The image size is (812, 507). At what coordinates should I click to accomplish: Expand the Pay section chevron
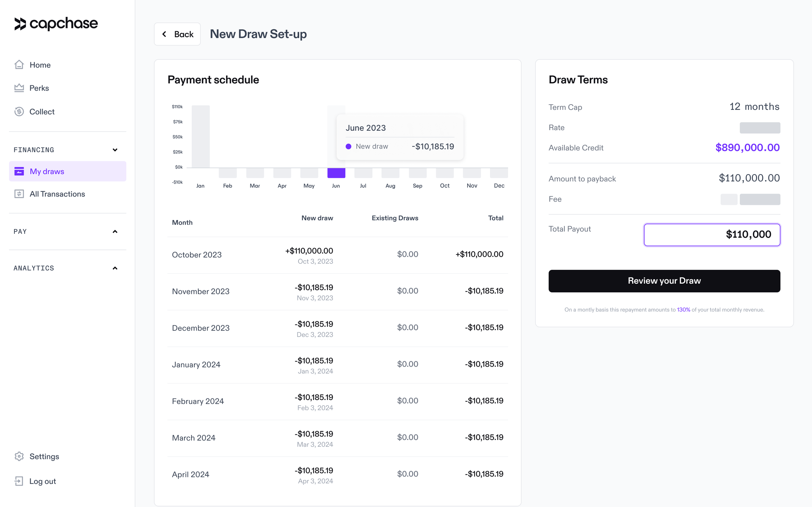(115, 232)
